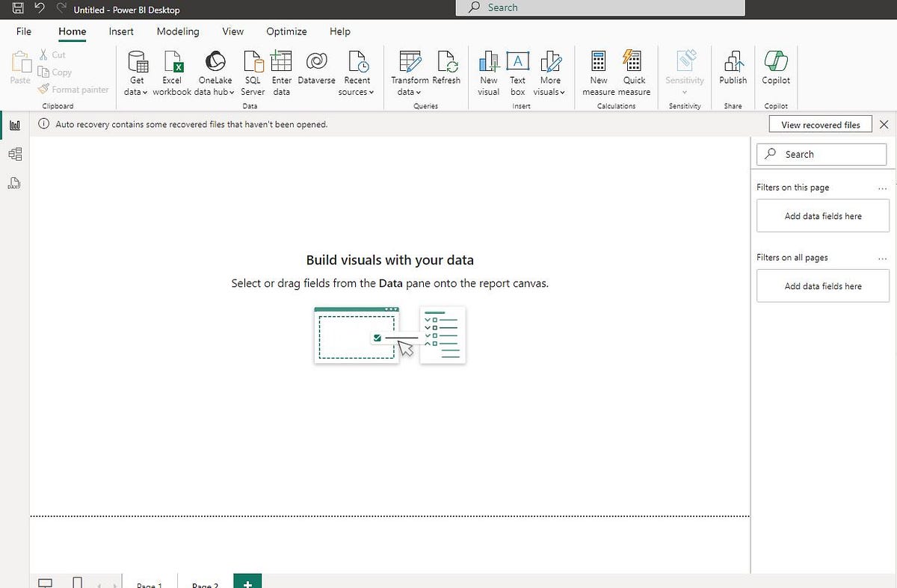The width and height of the screenshot is (897, 588).
Task: Add a new report page
Action: (x=247, y=582)
